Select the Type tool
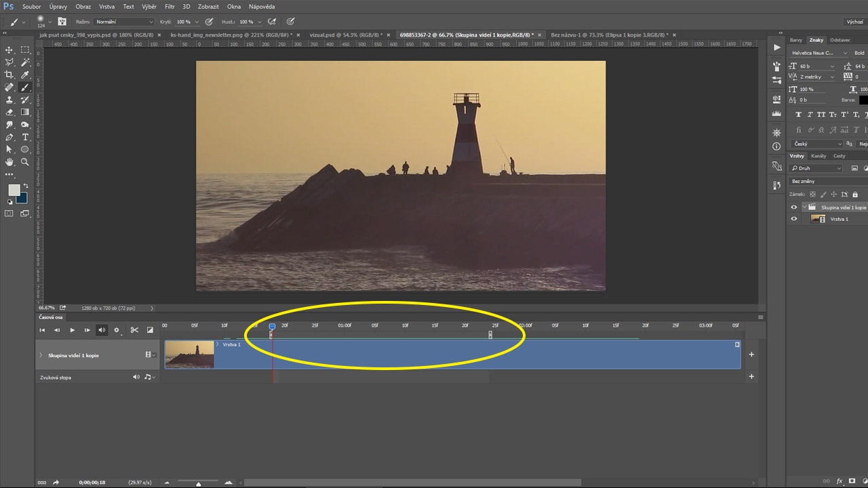Viewport: 868px width, 488px height. 25,137
